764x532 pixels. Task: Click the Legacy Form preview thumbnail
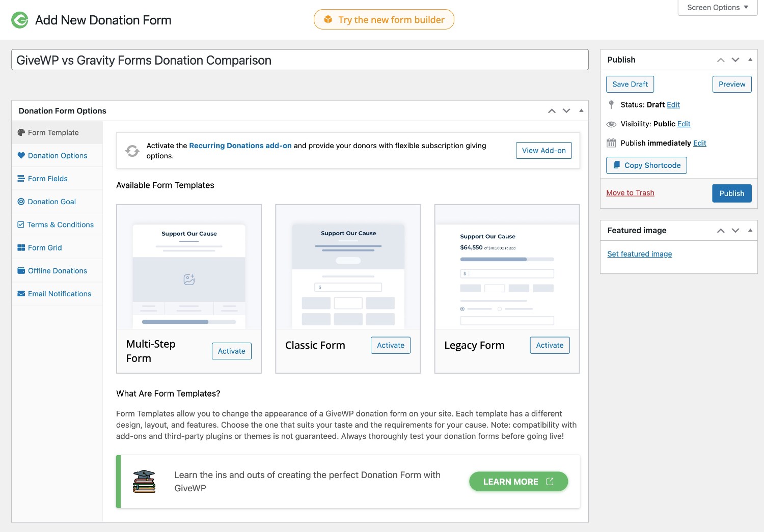point(507,267)
